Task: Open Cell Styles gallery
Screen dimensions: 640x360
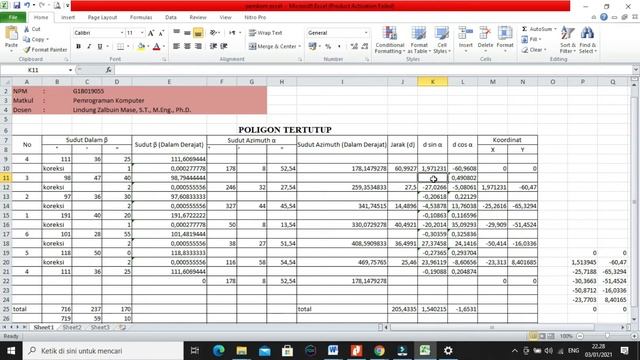Action: [442, 40]
